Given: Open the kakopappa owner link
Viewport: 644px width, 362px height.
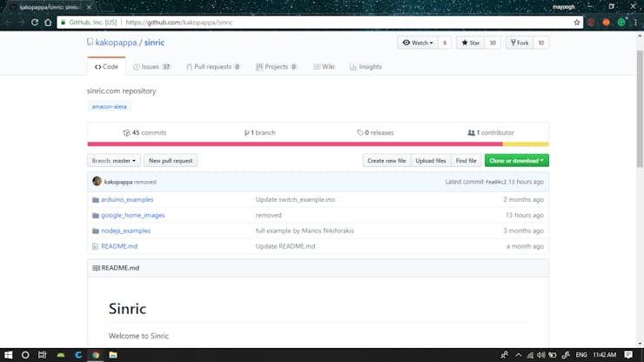Looking at the screenshot, I should [x=116, y=43].
